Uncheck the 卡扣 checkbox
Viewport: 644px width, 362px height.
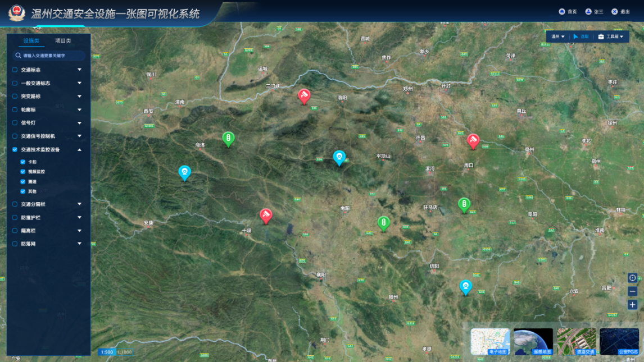[23, 162]
